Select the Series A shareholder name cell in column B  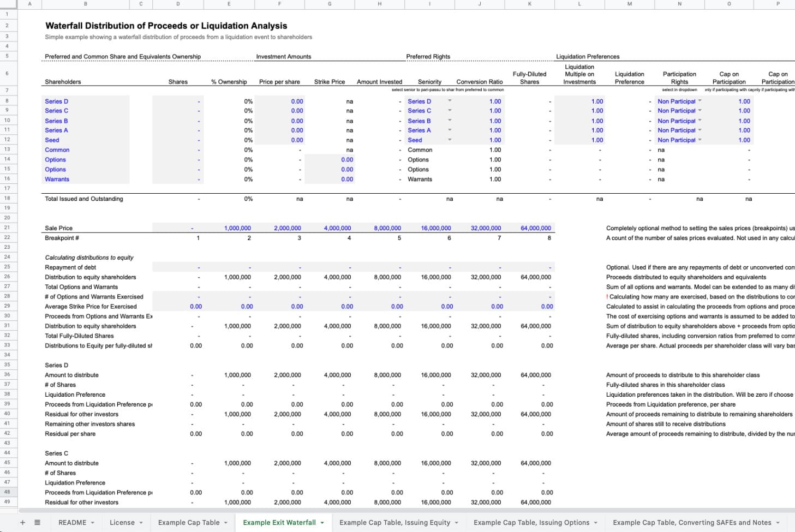(x=86, y=130)
